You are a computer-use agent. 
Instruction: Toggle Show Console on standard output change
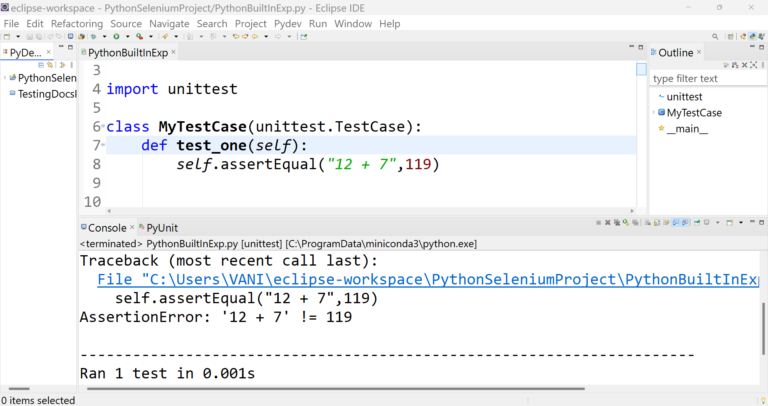click(x=676, y=222)
